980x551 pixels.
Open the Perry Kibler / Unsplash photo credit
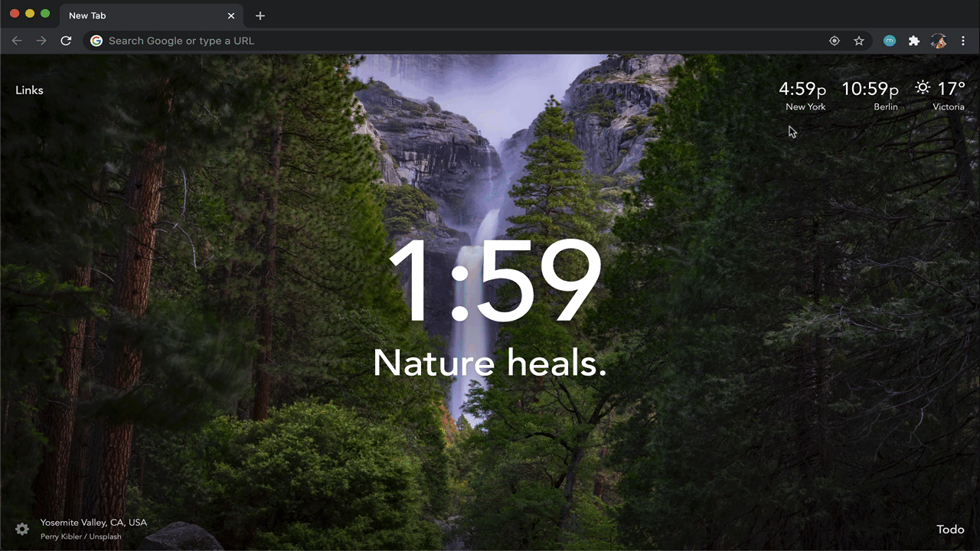click(81, 536)
